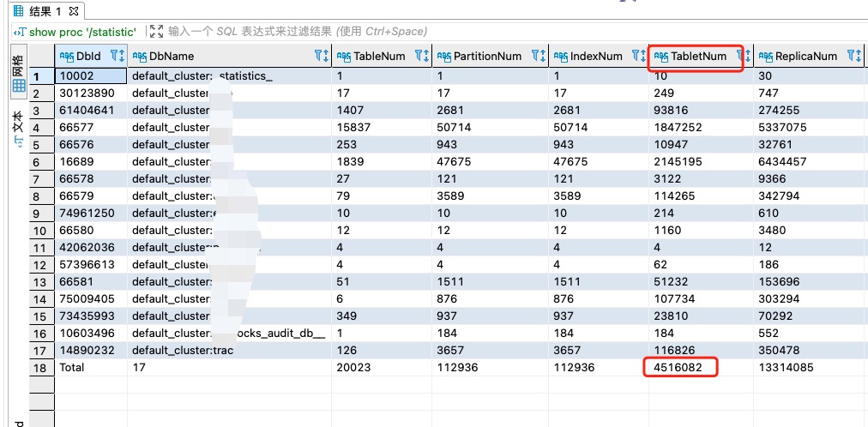Select TableNum cell 15837
The height and width of the screenshot is (427, 868).
pyautogui.click(x=382, y=127)
